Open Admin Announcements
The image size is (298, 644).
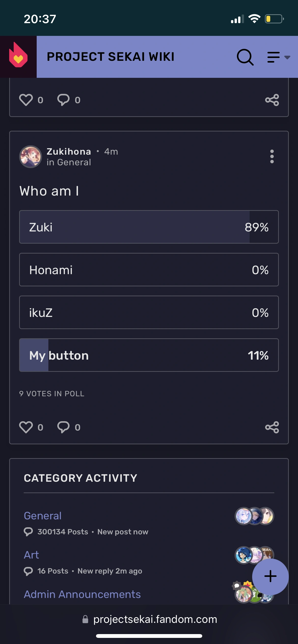pos(82,594)
